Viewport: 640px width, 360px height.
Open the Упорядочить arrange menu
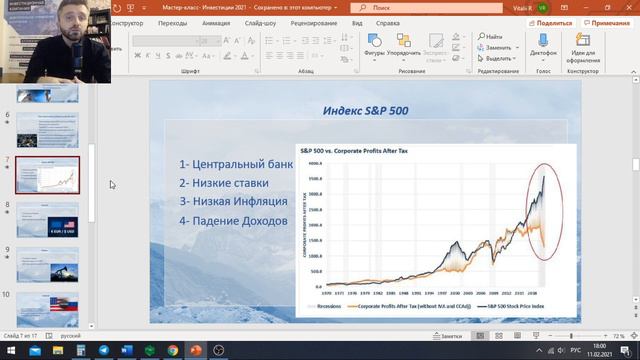coord(403,47)
